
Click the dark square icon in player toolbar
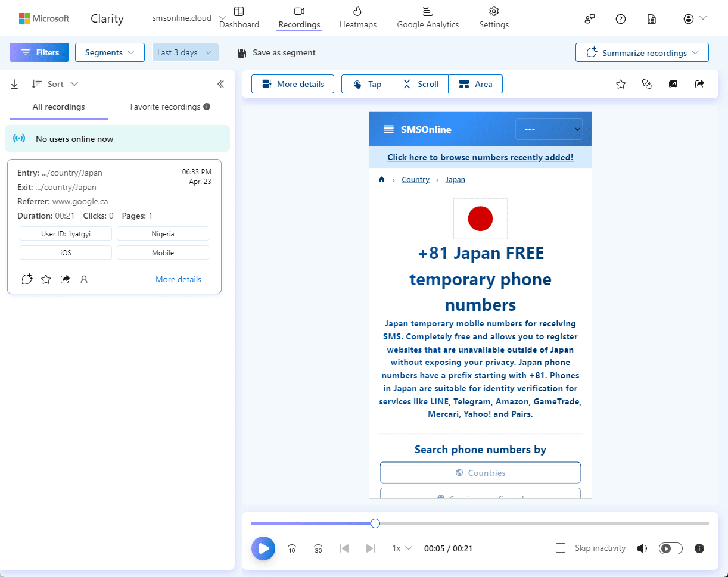click(673, 84)
